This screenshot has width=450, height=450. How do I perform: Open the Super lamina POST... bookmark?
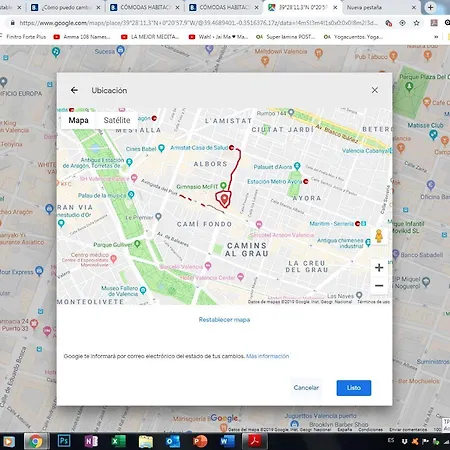pos(285,37)
